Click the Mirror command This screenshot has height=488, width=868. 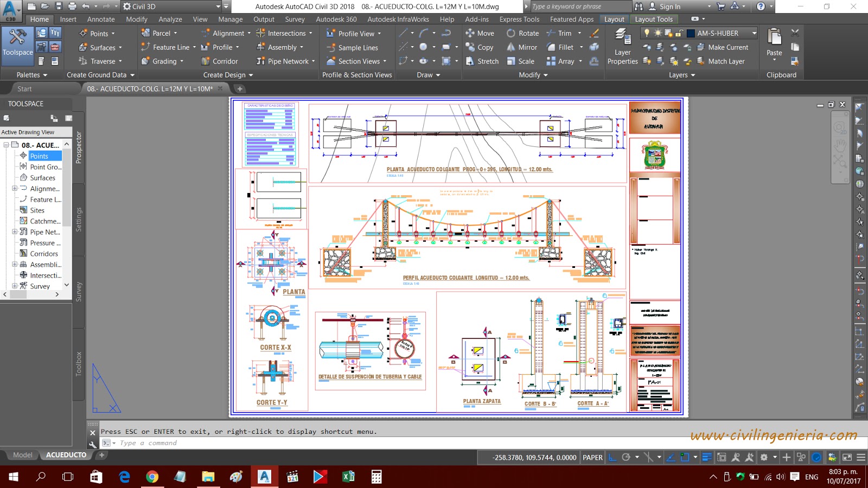[x=522, y=47]
